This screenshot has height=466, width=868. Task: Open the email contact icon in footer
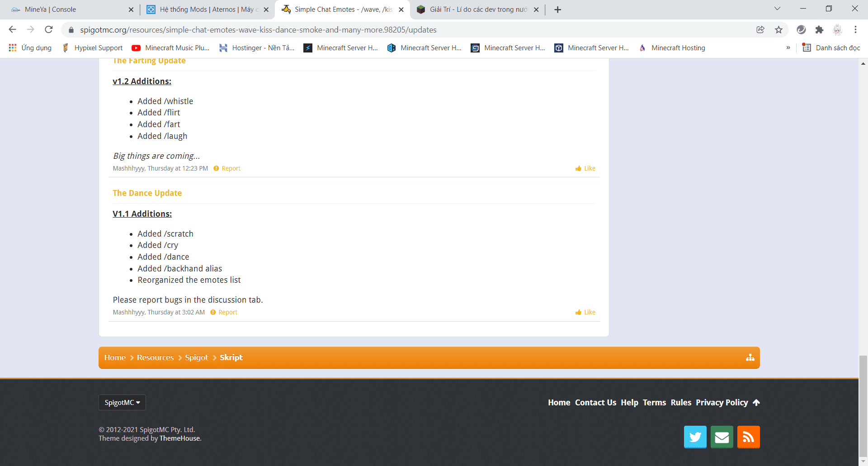(722, 437)
